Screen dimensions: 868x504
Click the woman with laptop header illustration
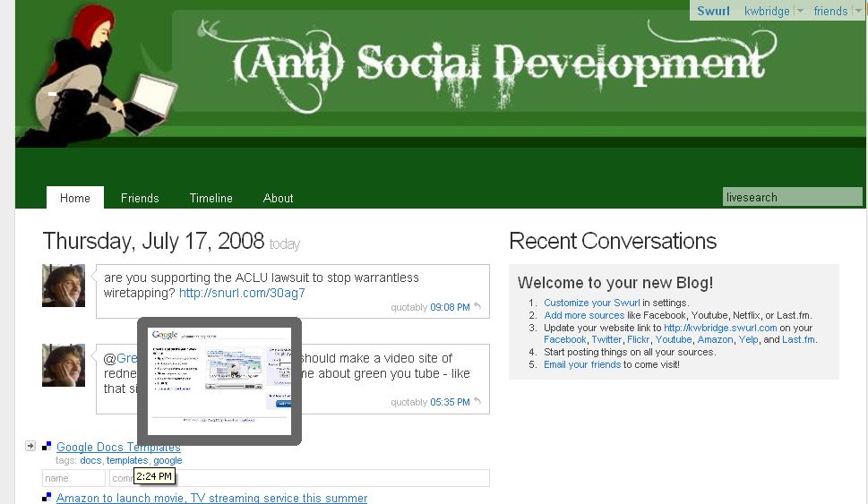tap(90, 76)
